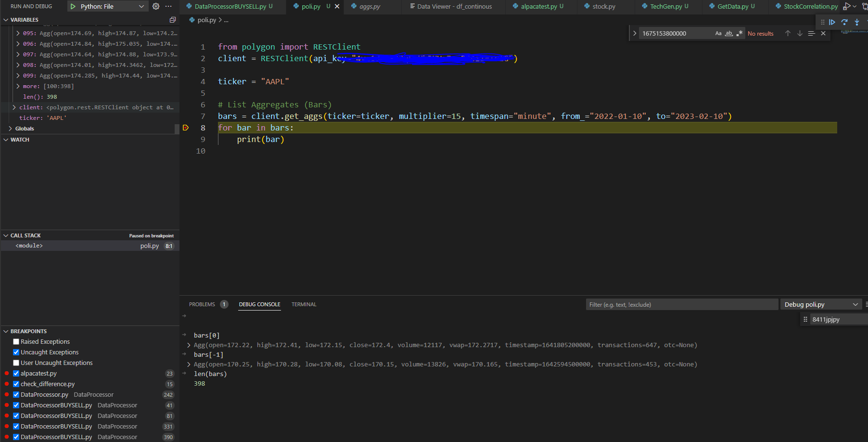Toggle Match Case in the find widget
Screen dimensions: 868x442
(x=718, y=33)
